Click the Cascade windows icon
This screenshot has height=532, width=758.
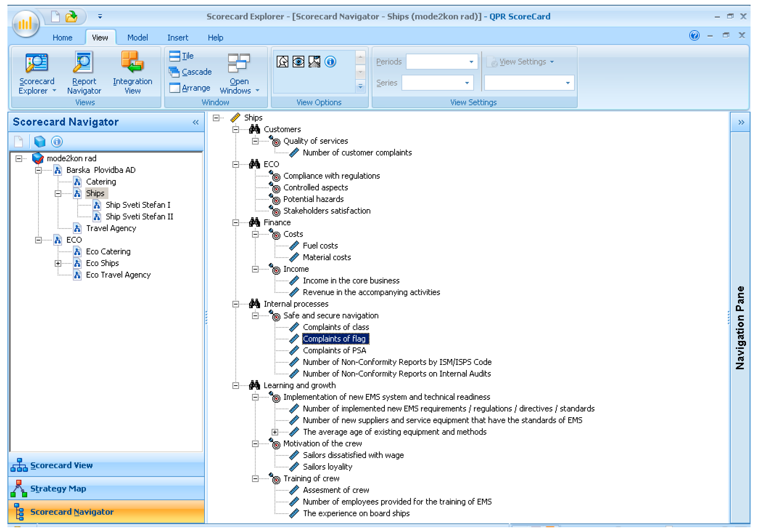click(x=174, y=72)
